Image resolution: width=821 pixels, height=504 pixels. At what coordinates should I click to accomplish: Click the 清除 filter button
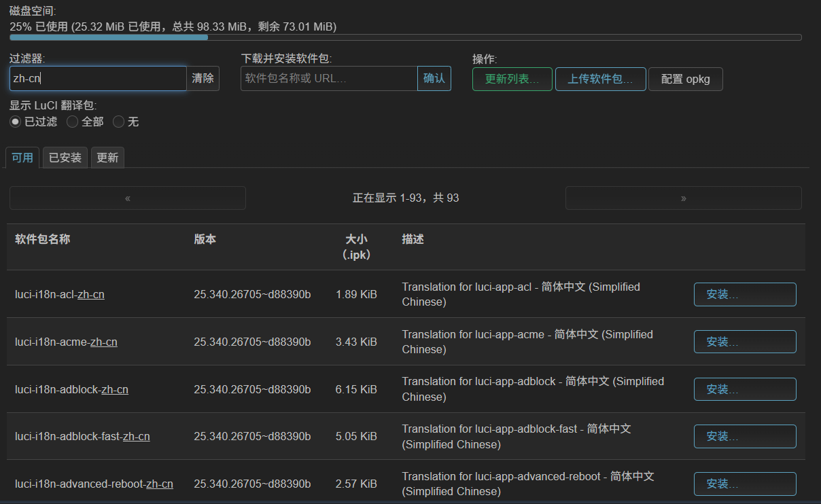[x=203, y=78]
